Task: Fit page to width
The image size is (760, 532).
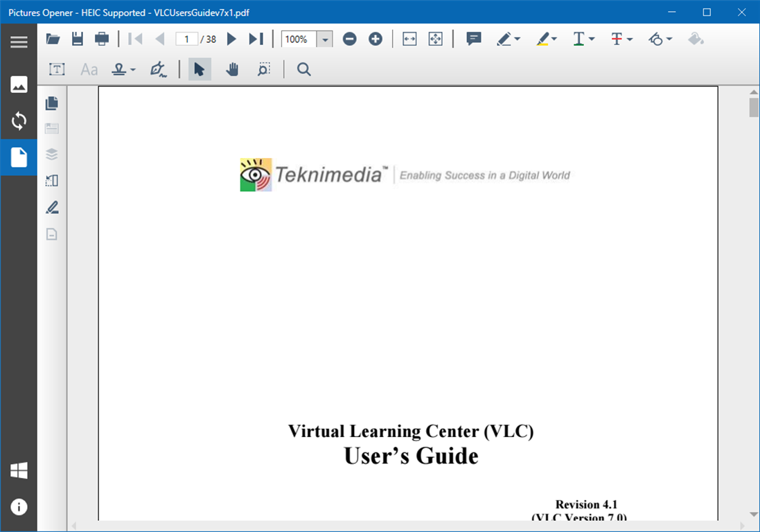Action: [409, 39]
